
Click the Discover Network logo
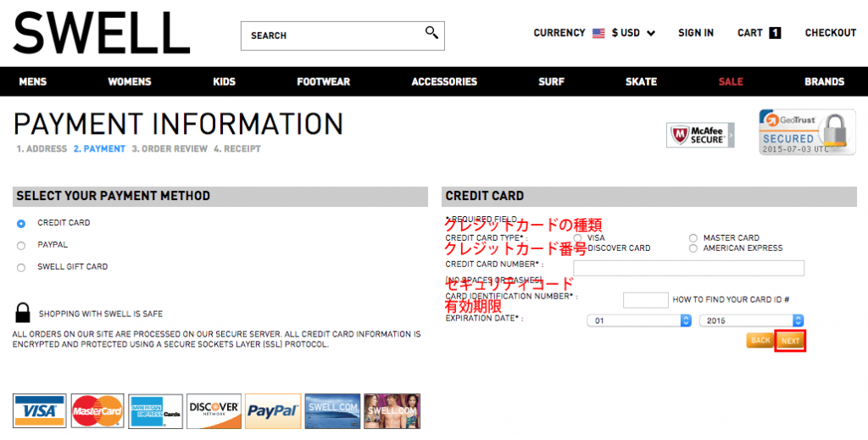214,410
